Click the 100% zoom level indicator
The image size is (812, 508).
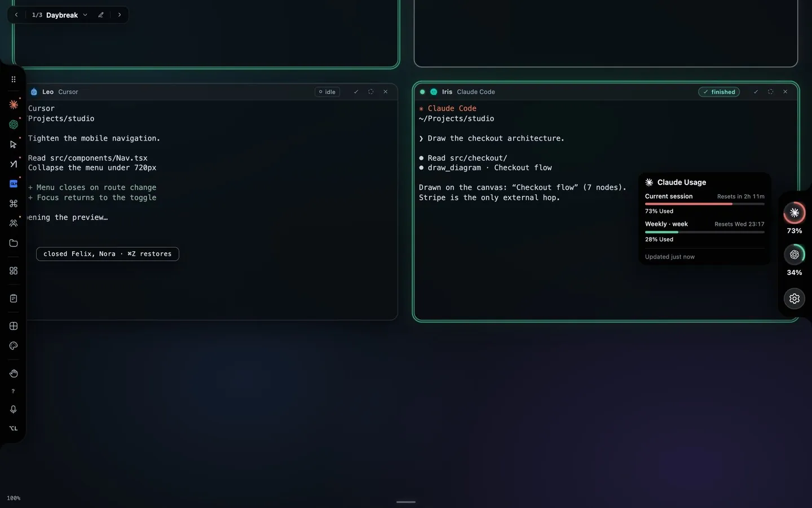(x=14, y=498)
